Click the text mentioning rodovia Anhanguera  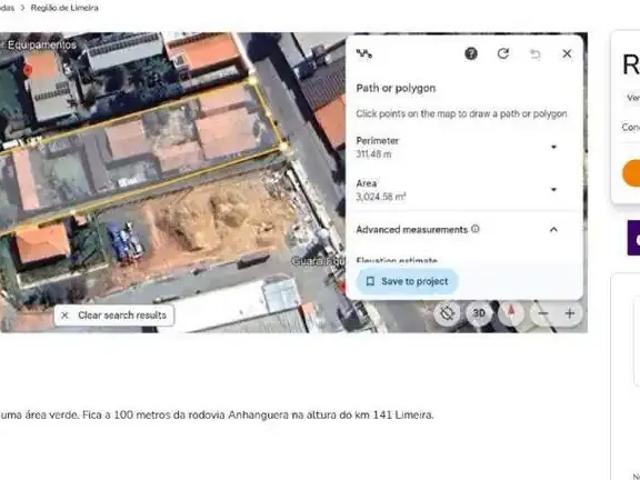(217, 415)
